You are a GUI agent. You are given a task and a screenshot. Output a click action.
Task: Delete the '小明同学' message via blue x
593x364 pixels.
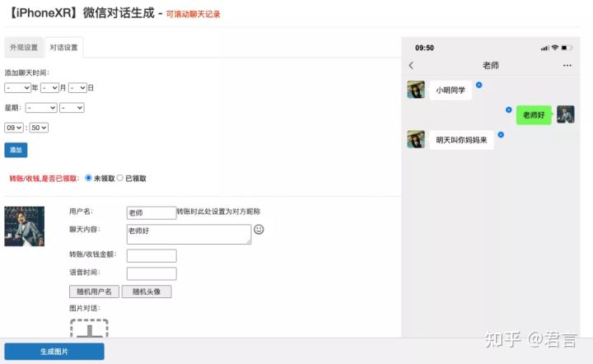tap(479, 85)
